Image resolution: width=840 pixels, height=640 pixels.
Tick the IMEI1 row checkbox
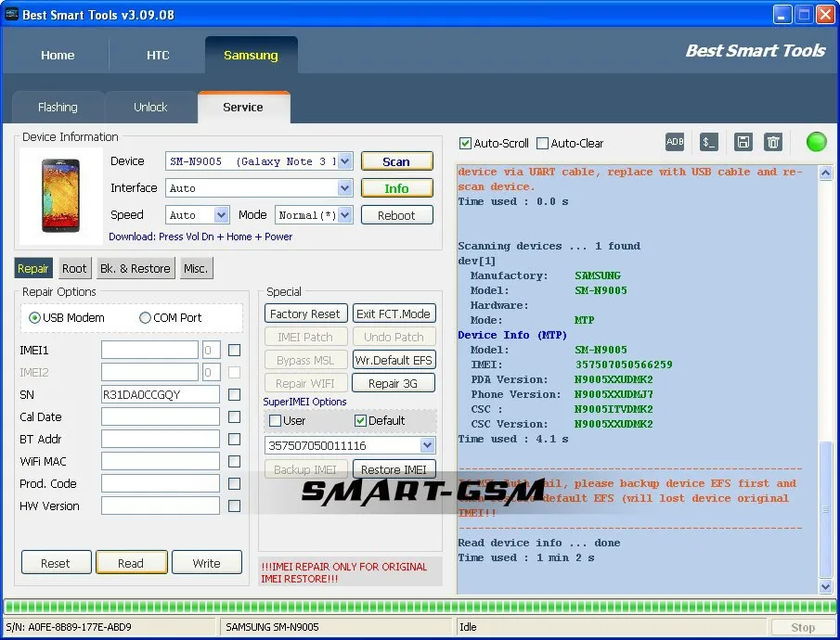click(234, 351)
